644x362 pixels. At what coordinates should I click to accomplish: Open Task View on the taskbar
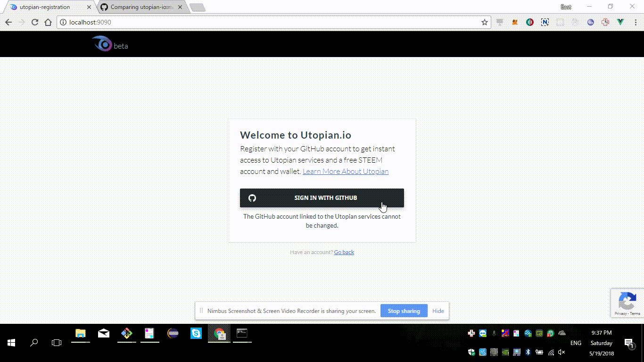pos(57,343)
